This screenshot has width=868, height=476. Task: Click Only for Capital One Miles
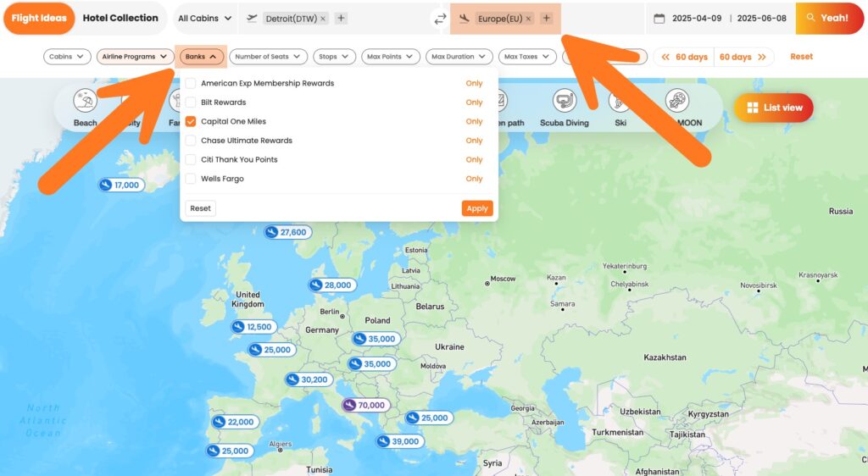click(x=474, y=122)
